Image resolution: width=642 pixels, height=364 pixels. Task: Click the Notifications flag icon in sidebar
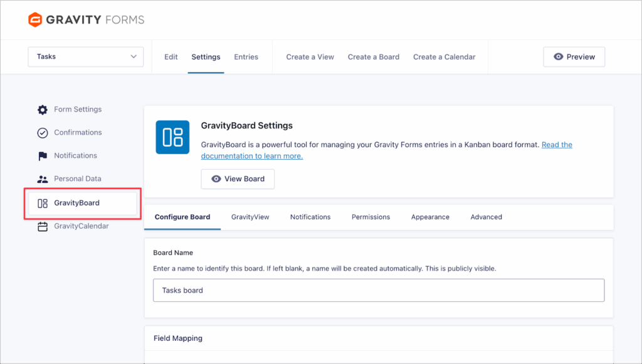tap(43, 156)
